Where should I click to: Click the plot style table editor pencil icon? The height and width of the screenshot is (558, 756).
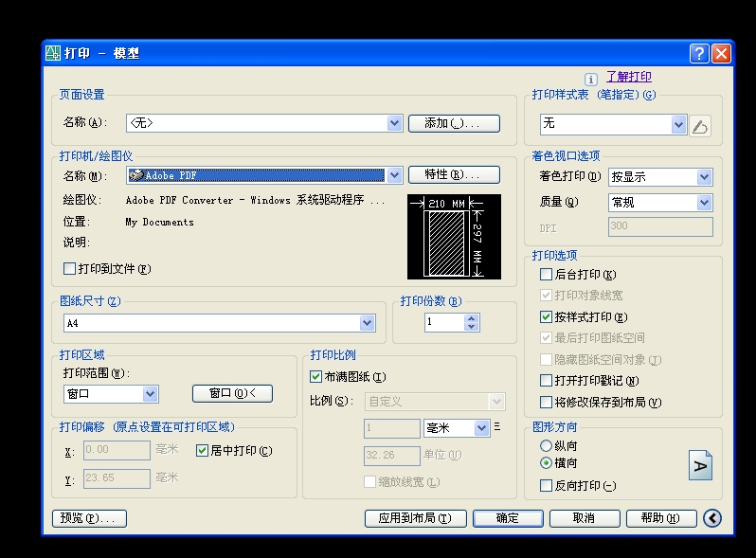coord(700,126)
